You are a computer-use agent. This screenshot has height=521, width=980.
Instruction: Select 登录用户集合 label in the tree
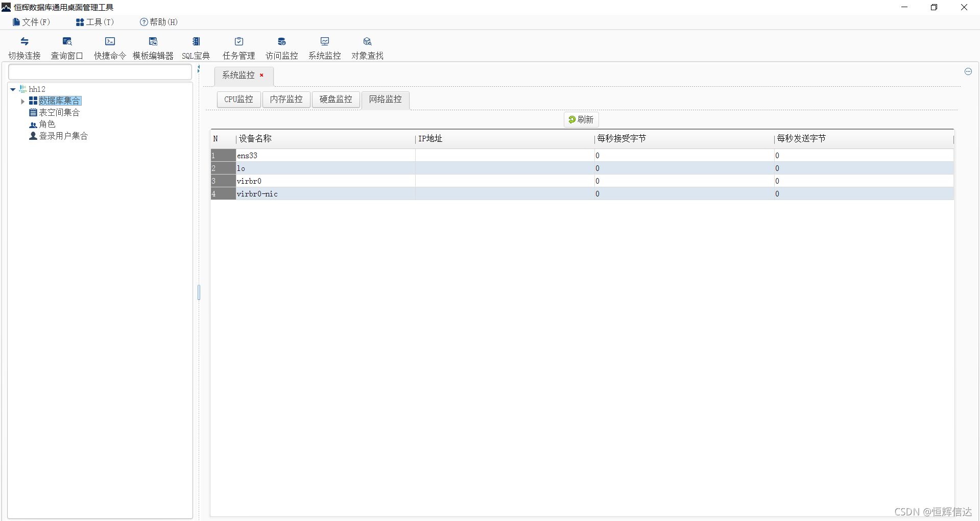pyautogui.click(x=63, y=136)
